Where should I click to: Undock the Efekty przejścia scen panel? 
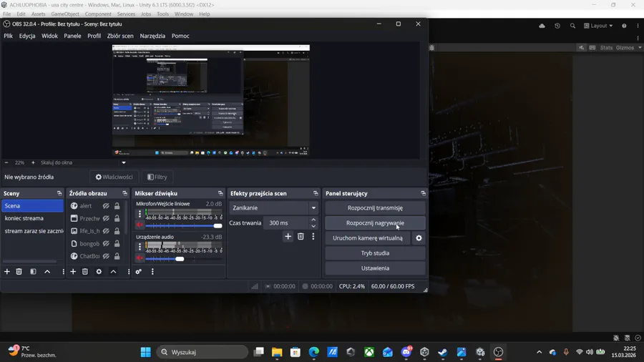click(x=316, y=193)
